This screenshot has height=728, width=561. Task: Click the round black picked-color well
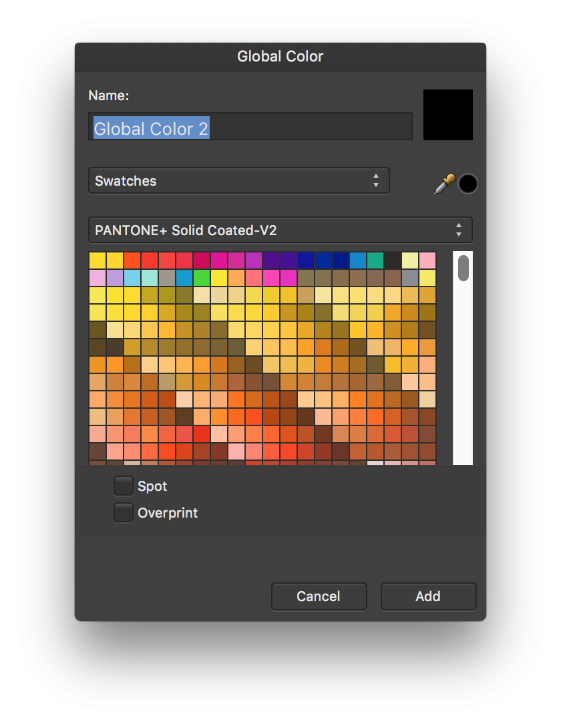(467, 184)
